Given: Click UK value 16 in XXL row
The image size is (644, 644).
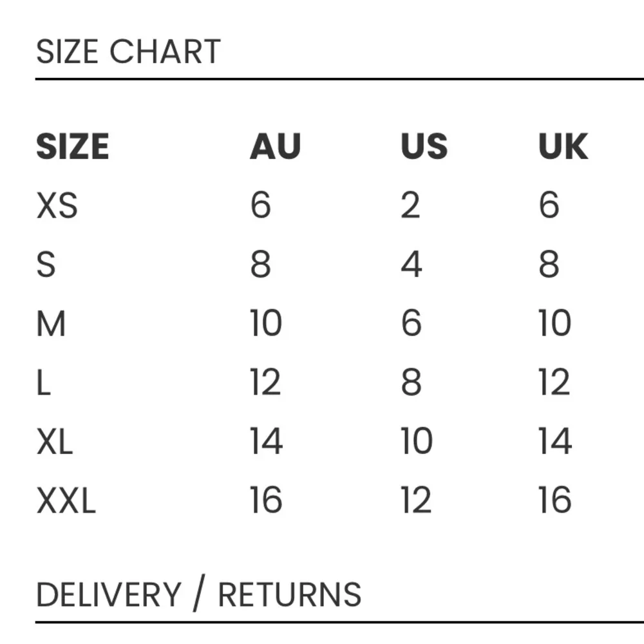Looking at the screenshot, I should (x=554, y=500).
